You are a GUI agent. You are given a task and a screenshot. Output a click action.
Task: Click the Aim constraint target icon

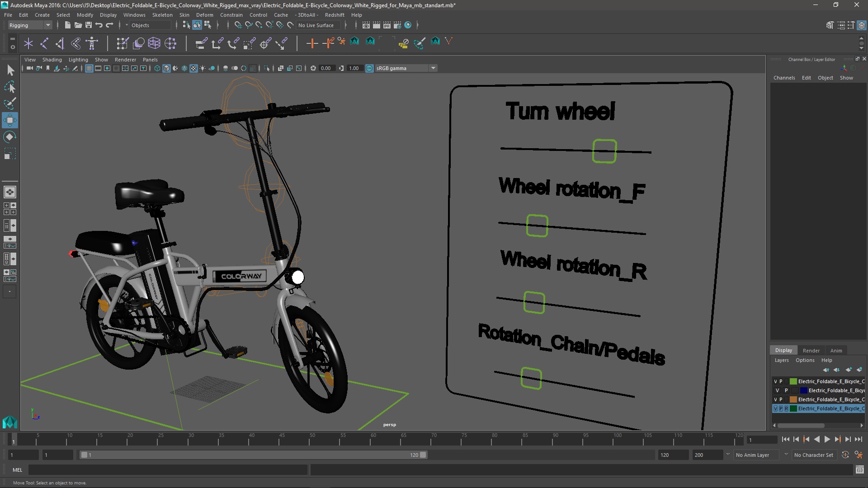click(265, 43)
